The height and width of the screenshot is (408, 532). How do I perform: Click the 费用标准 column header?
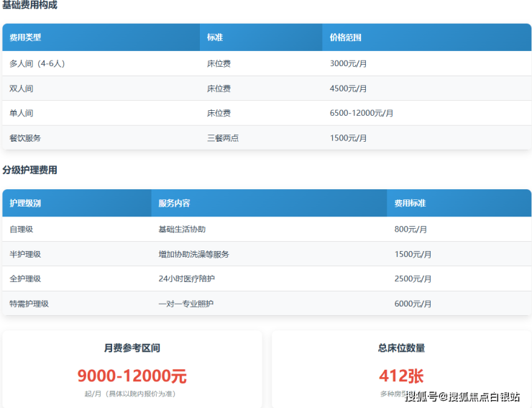pyautogui.click(x=410, y=204)
